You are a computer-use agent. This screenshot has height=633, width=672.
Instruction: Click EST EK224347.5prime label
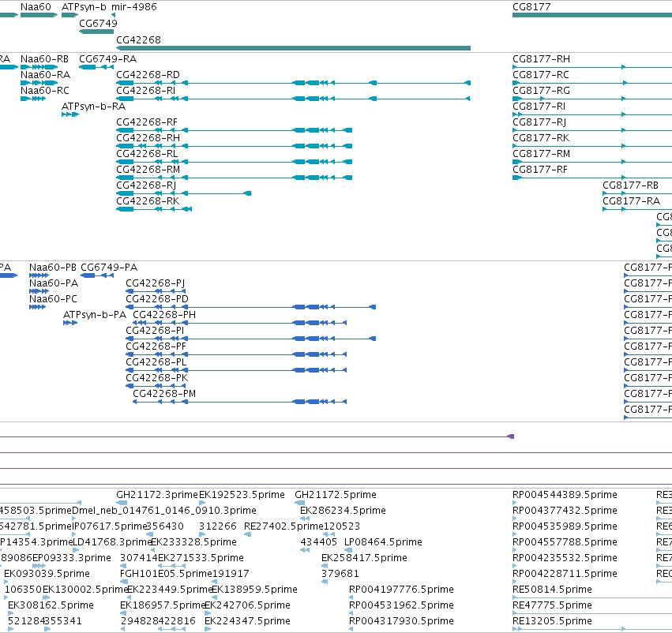coord(247,621)
